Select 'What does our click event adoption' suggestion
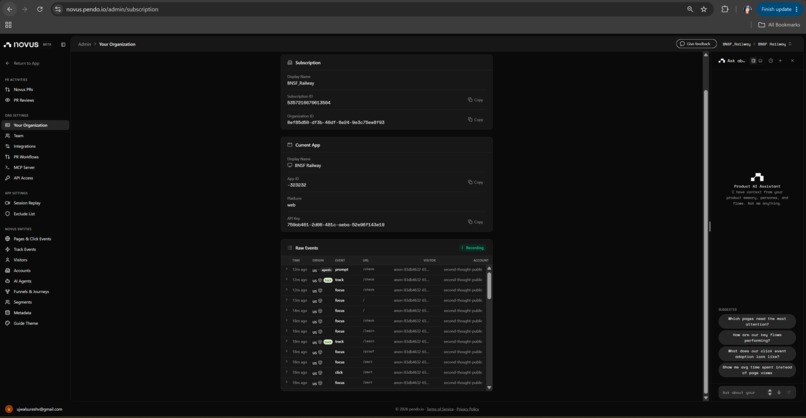Image resolution: width=806 pixels, height=418 pixels. point(757,354)
